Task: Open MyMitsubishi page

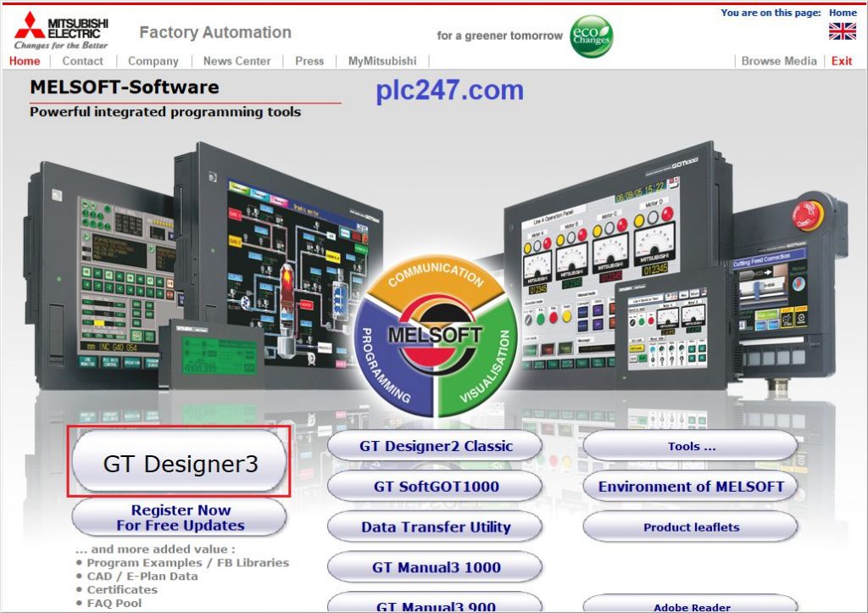Action: 382,61
